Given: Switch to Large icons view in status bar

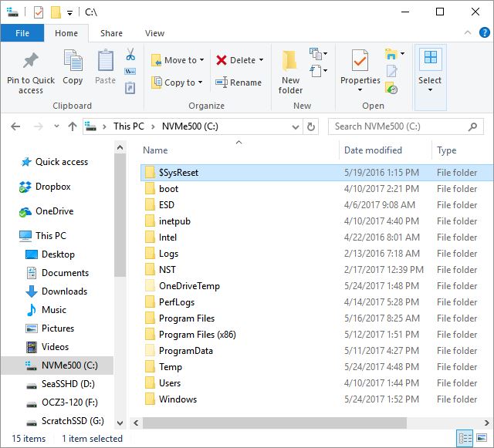Looking at the screenshot, I should click(x=482, y=438).
